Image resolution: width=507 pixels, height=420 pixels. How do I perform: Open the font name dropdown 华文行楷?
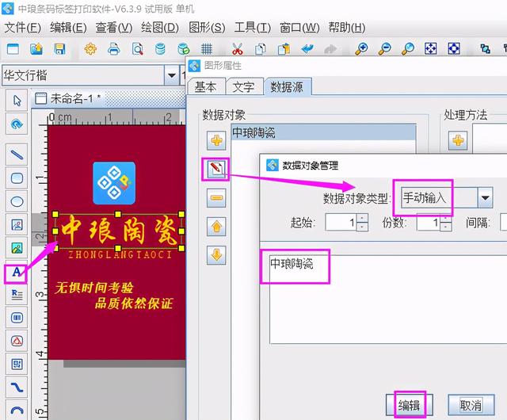pos(172,75)
